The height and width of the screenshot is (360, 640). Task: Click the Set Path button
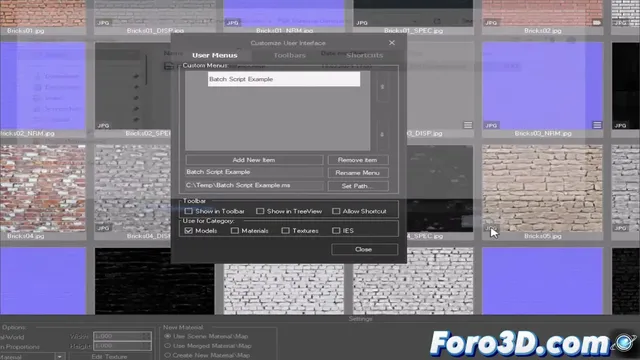(x=358, y=186)
